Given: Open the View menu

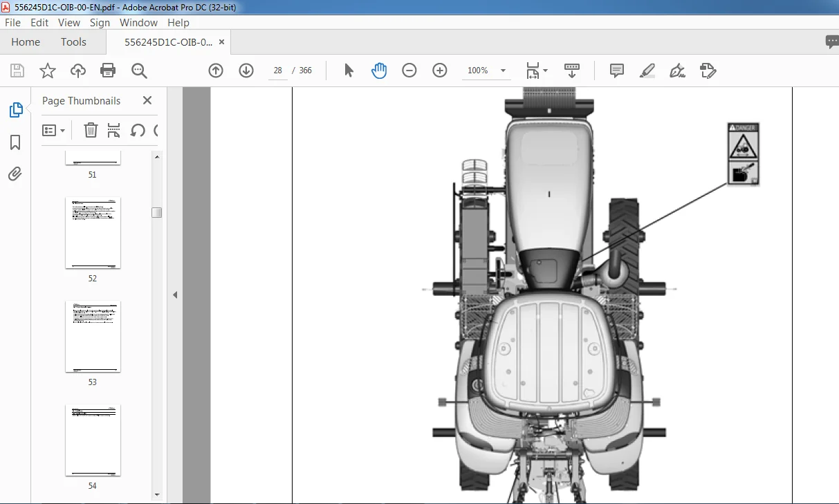Looking at the screenshot, I should [x=69, y=22].
